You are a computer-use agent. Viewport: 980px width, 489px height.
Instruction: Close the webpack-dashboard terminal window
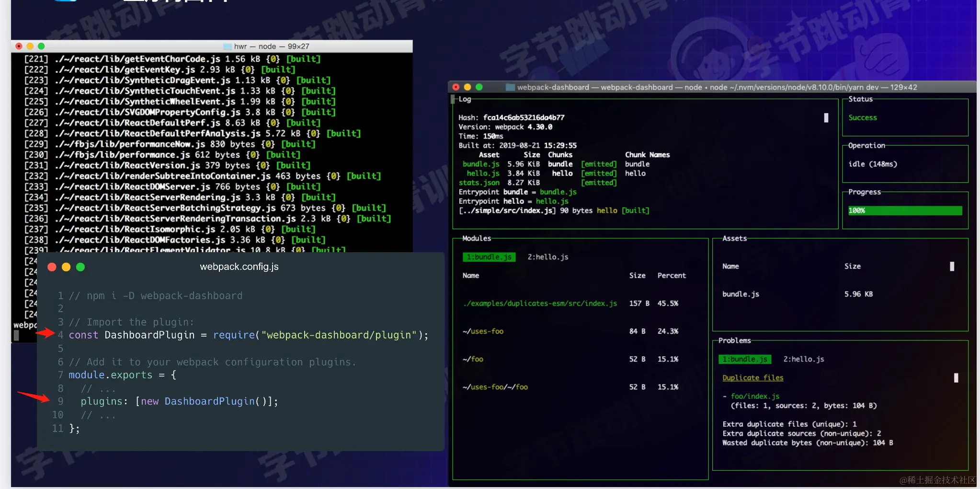pyautogui.click(x=456, y=87)
